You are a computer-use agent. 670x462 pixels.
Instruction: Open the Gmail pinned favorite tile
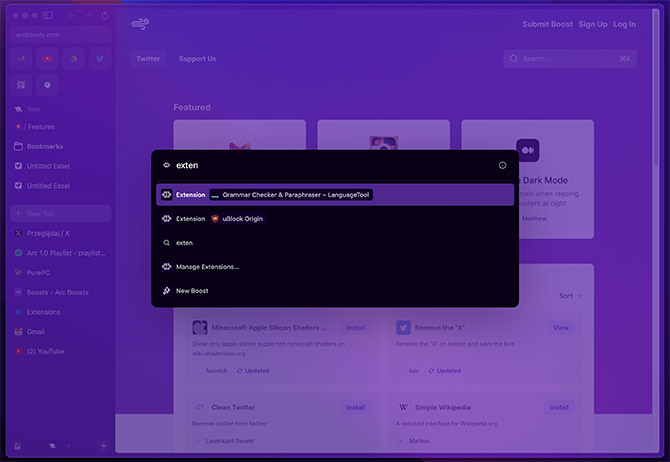[x=21, y=59]
